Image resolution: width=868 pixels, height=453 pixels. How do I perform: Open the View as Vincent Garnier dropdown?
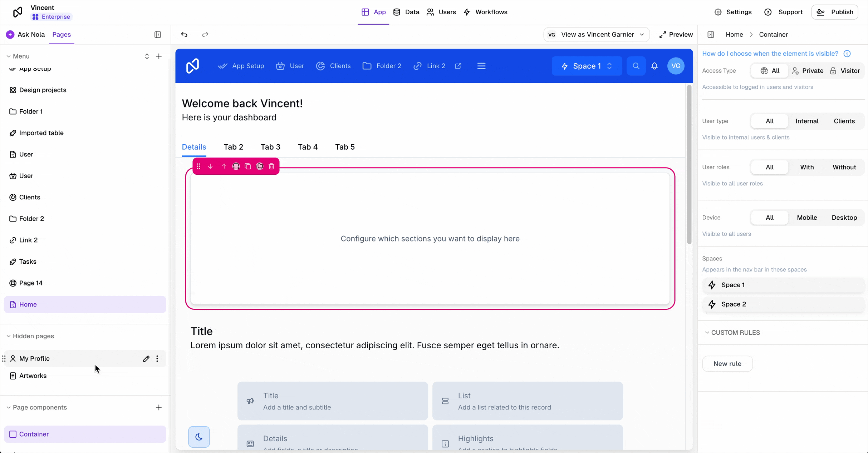[597, 35]
